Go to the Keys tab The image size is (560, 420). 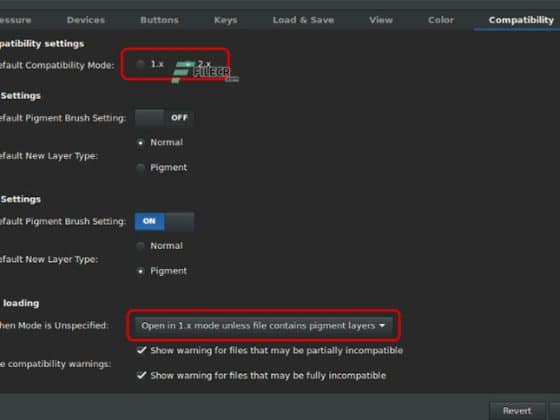coord(225,20)
